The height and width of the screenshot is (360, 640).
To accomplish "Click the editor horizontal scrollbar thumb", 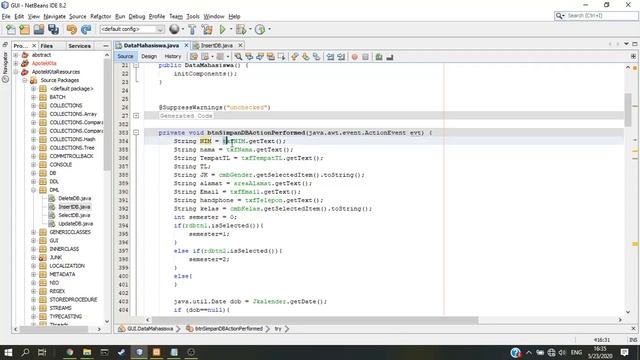I will 315,320.
